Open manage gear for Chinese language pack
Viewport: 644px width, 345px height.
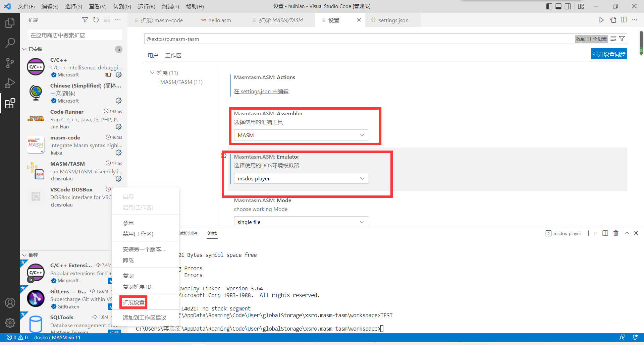(119, 101)
